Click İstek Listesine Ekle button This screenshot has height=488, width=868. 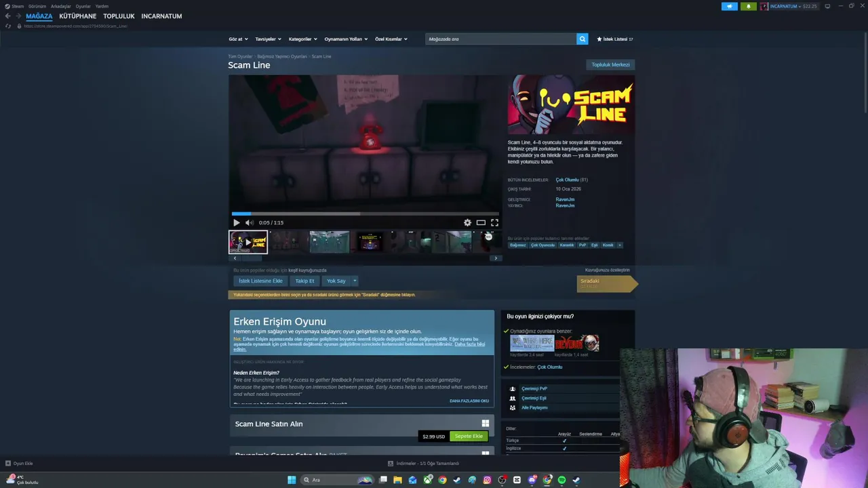(260, 281)
